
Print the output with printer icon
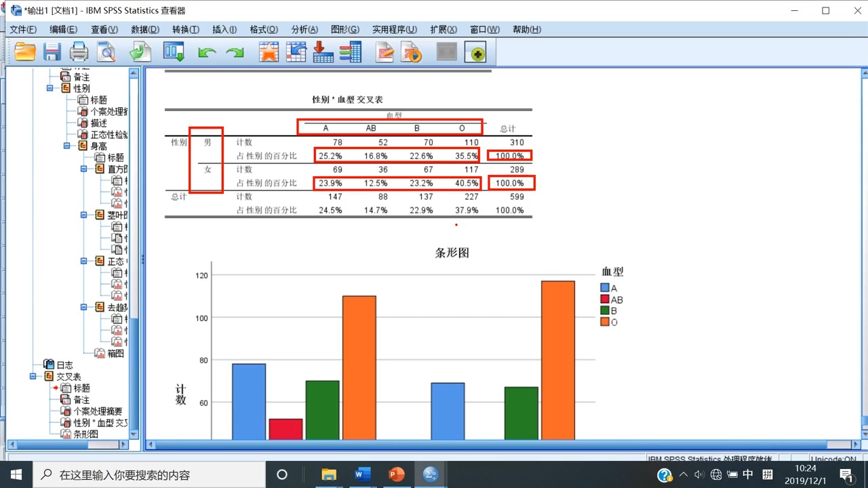tap(79, 52)
